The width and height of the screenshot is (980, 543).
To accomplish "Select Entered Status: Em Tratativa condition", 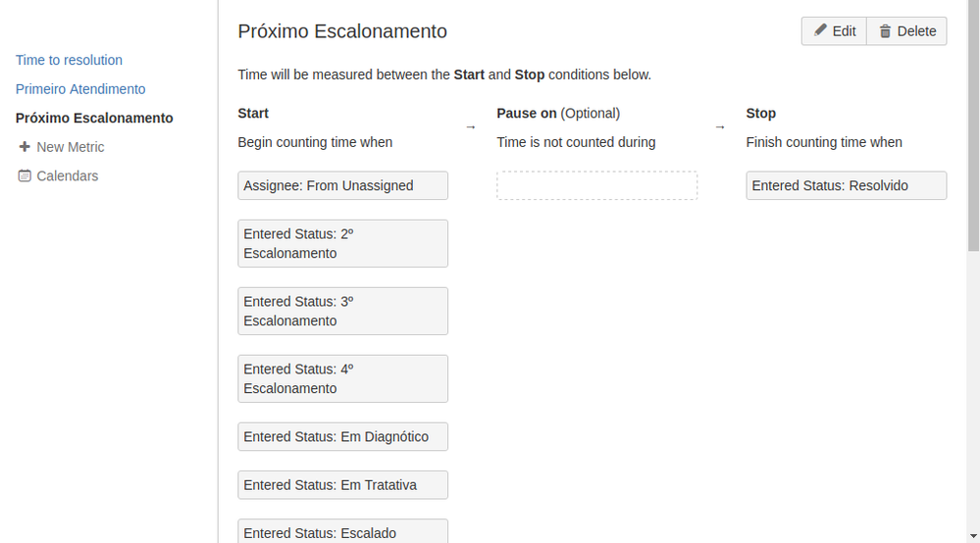I will click(342, 485).
